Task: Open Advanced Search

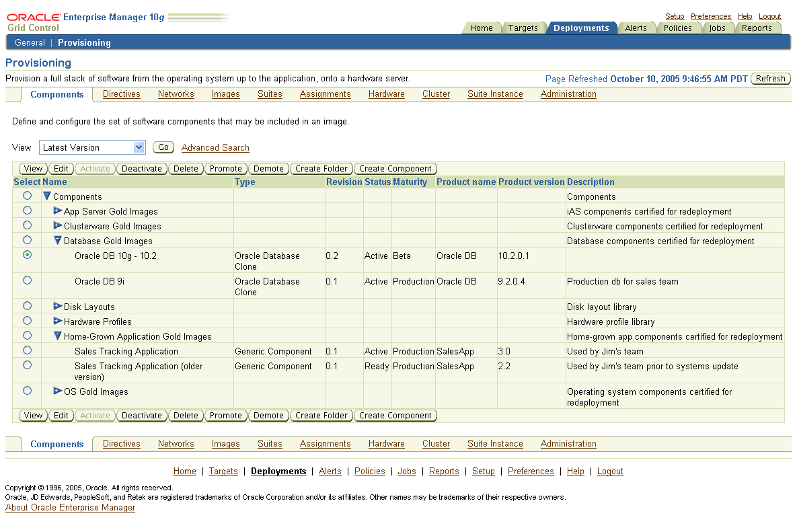Action: click(x=215, y=147)
